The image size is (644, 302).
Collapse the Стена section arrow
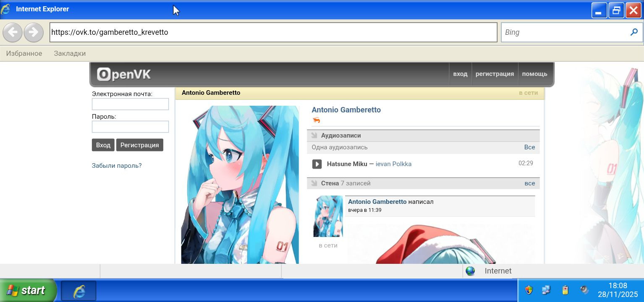pyautogui.click(x=314, y=183)
